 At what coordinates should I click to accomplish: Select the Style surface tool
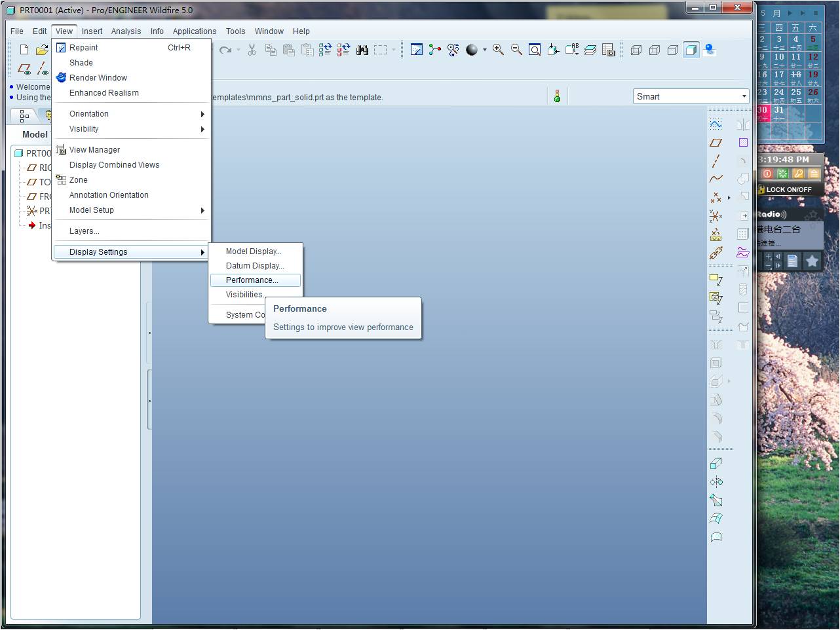tap(743, 252)
